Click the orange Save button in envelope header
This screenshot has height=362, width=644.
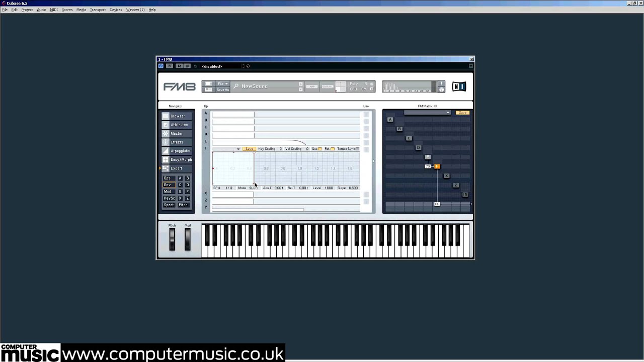coord(249,149)
